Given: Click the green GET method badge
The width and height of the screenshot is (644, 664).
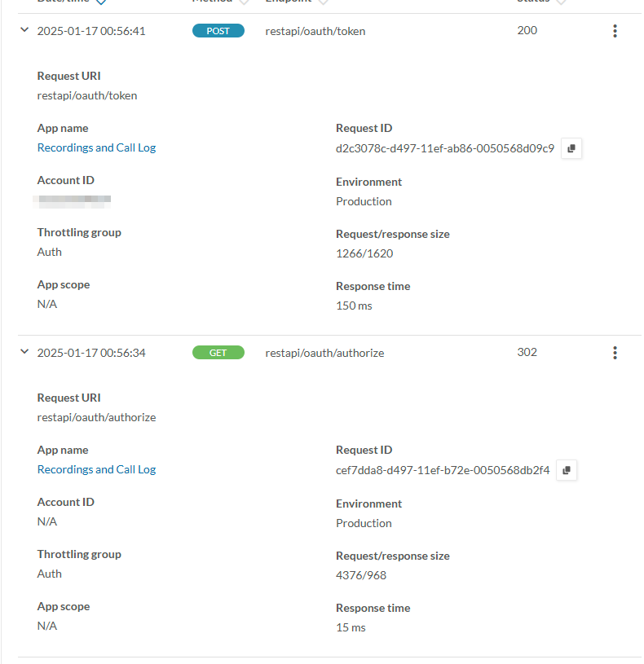Looking at the screenshot, I should [218, 352].
